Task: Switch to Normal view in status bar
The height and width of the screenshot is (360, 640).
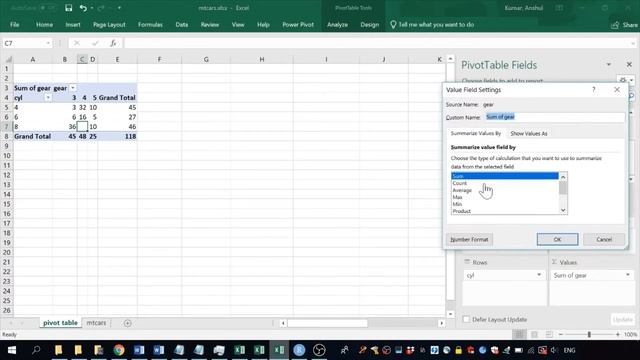Action: click(x=519, y=334)
